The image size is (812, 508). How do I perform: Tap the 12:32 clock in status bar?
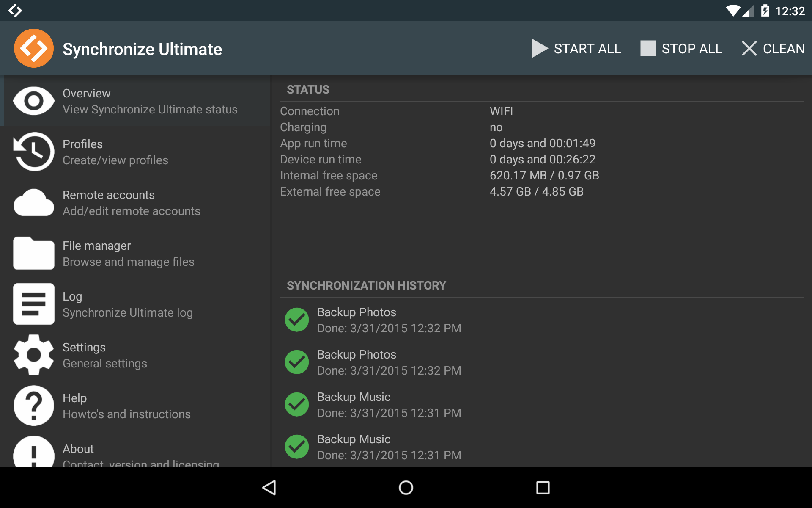790,11
